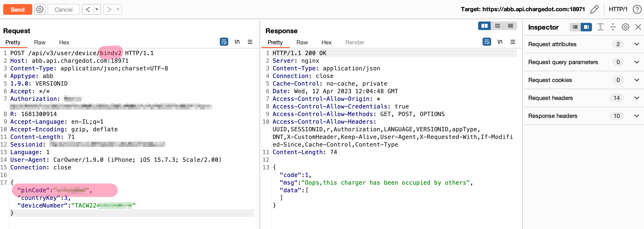Click the pinCode field in request body
This screenshot has height=229, width=644.
point(55,190)
